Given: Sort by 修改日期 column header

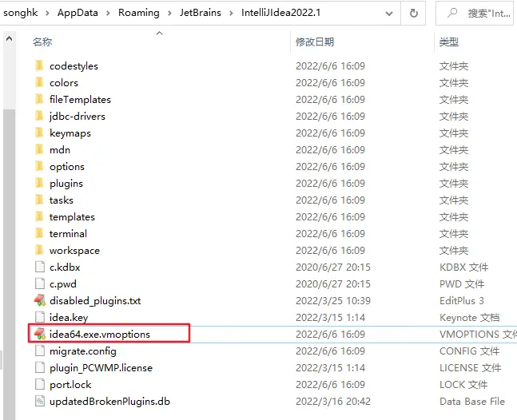Looking at the screenshot, I should coord(315,42).
